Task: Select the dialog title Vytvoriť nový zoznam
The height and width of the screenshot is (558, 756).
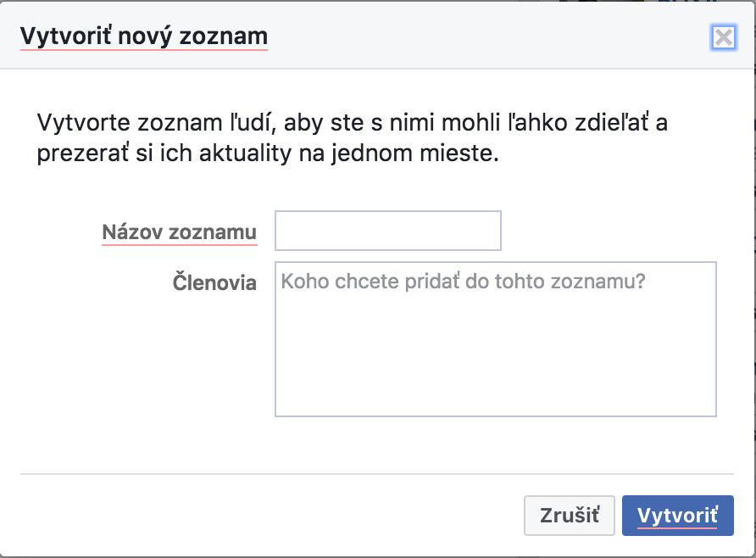Action: pyautogui.click(x=144, y=36)
